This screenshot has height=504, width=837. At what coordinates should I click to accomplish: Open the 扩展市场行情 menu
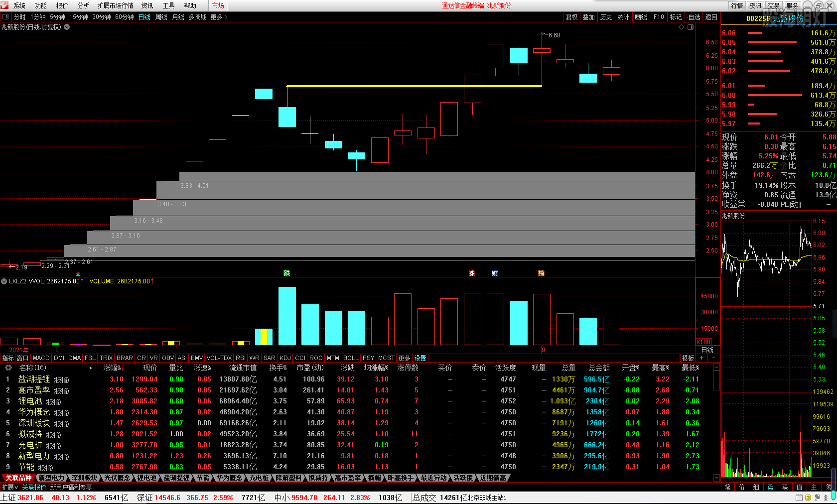[116, 5]
